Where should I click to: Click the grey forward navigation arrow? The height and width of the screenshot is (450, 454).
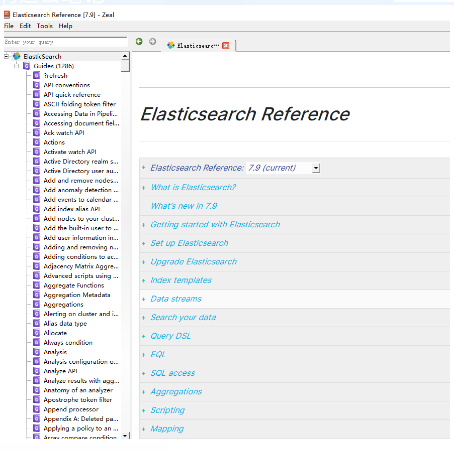pyautogui.click(x=152, y=42)
